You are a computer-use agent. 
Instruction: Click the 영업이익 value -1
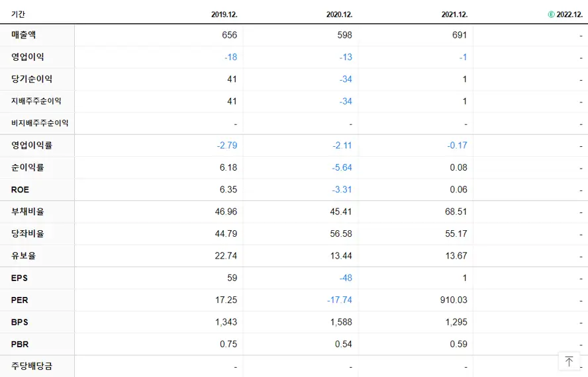pos(464,58)
